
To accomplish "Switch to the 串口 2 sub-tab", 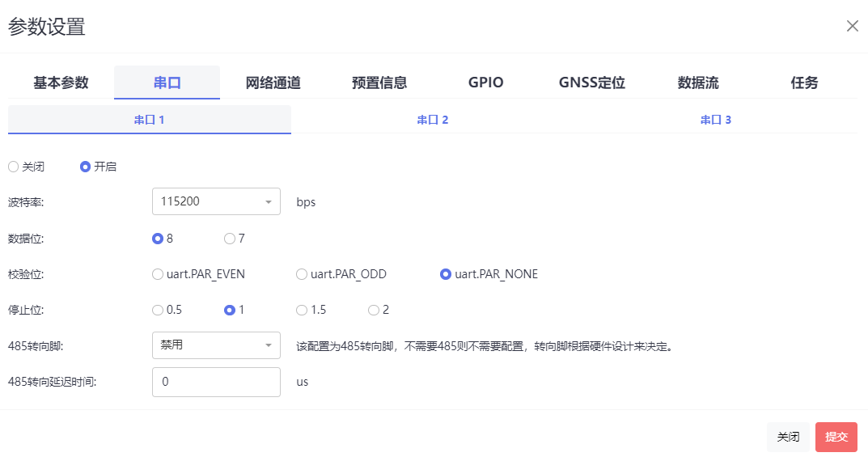I will (432, 120).
